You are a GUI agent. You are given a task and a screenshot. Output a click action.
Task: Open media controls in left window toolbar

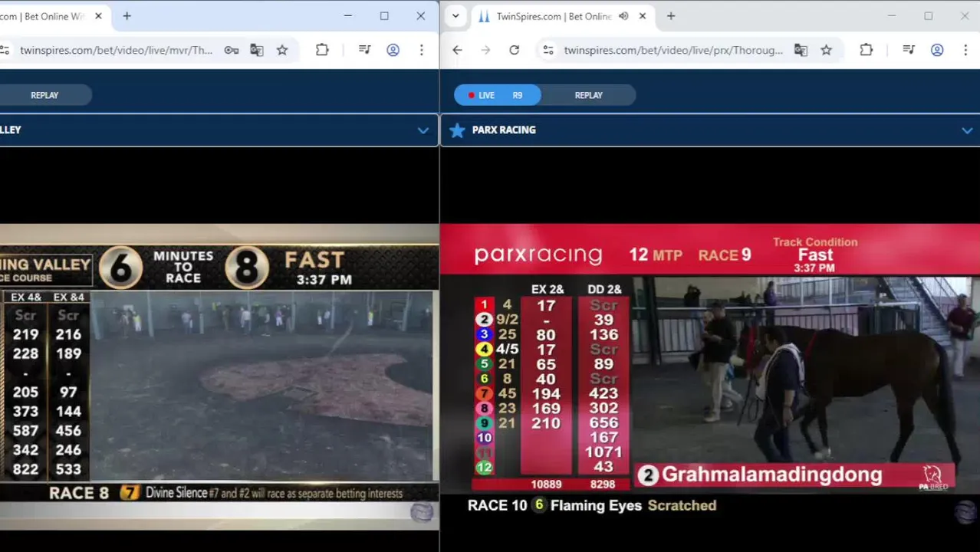click(365, 50)
